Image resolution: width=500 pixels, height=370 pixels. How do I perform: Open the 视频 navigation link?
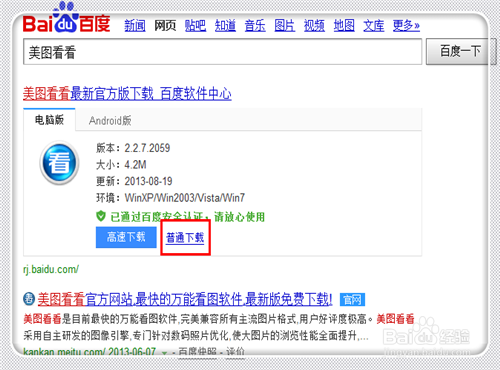pos(314,26)
